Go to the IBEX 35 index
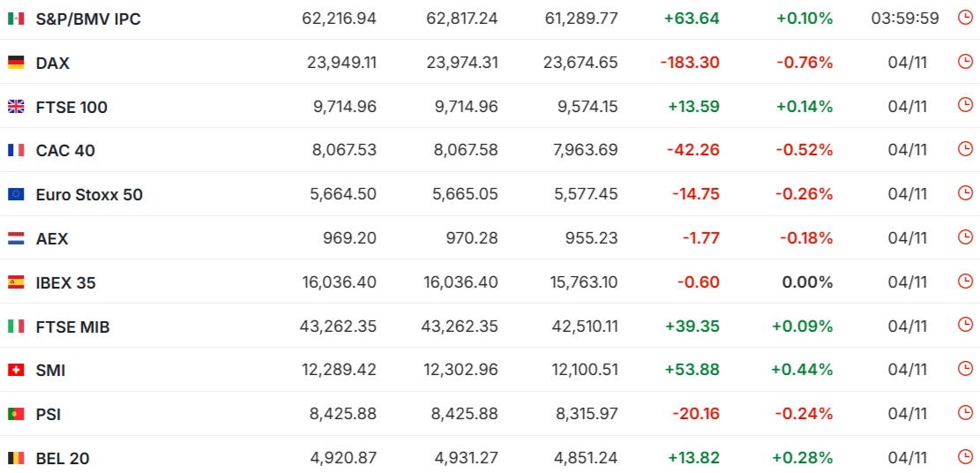980x473 pixels. tap(66, 282)
